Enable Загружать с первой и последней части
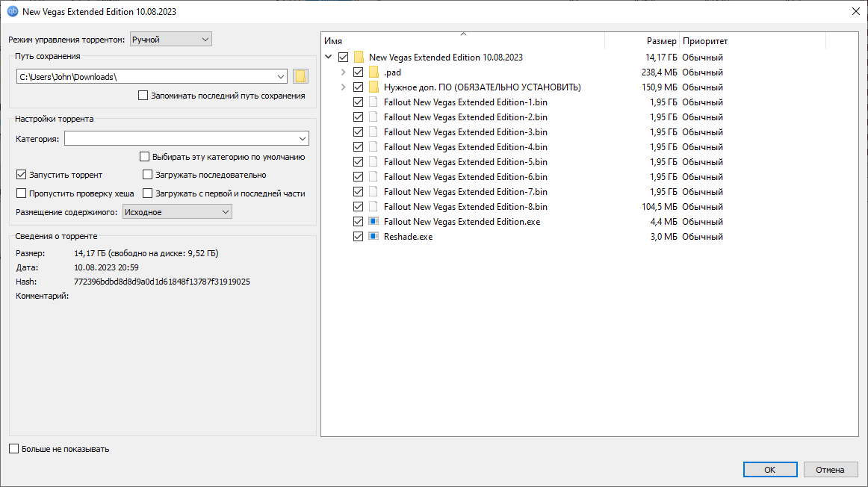 pos(147,193)
